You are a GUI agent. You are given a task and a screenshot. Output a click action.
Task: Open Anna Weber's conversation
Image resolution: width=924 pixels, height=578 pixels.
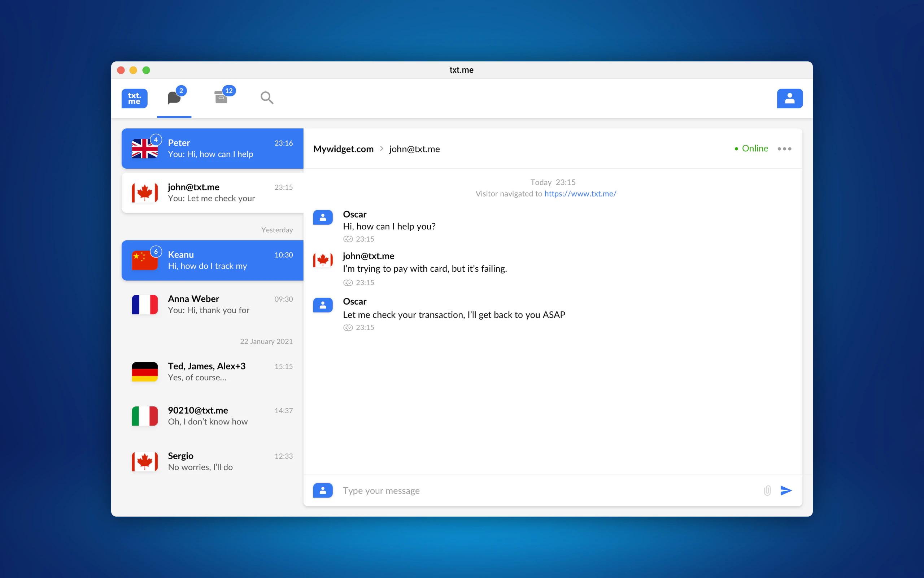(x=212, y=304)
